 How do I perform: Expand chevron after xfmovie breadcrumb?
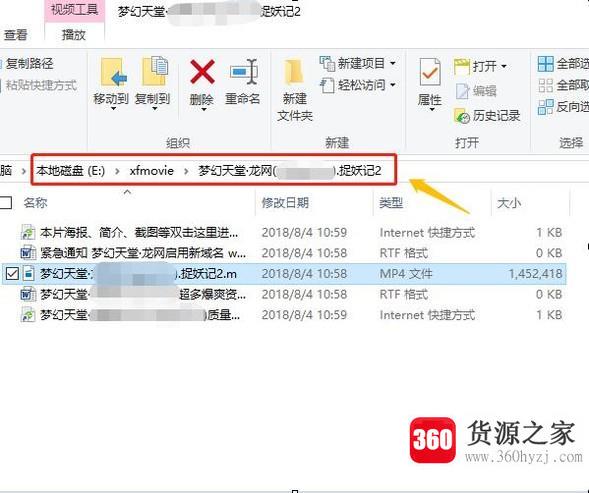[x=186, y=171]
